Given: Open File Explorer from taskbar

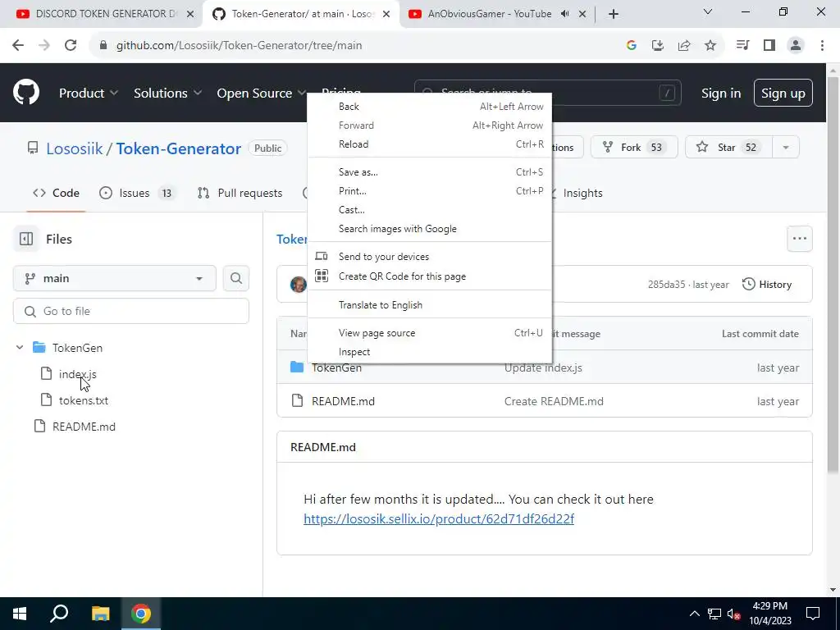Looking at the screenshot, I should pyautogui.click(x=100, y=614).
